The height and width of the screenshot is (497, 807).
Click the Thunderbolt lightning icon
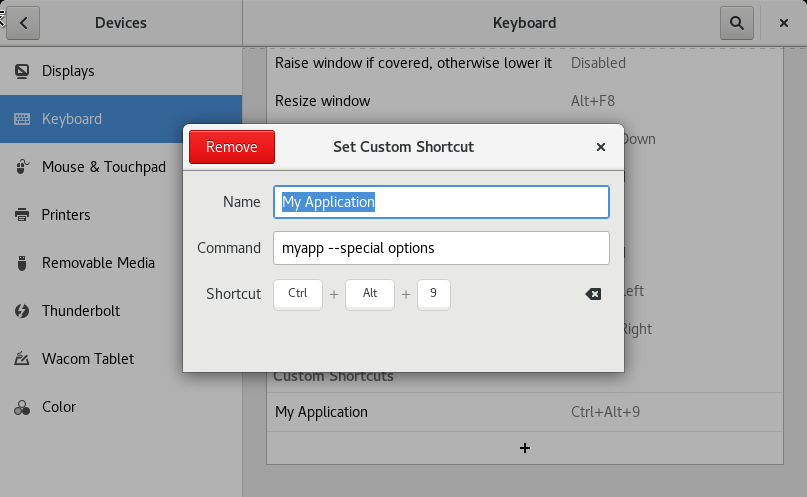pos(22,311)
